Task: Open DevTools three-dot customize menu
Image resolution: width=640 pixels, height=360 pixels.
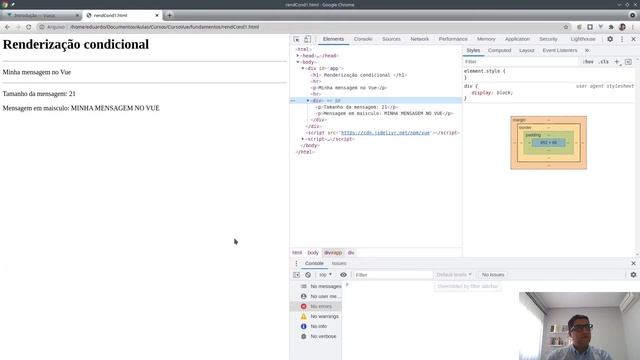Action: (622, 39)
